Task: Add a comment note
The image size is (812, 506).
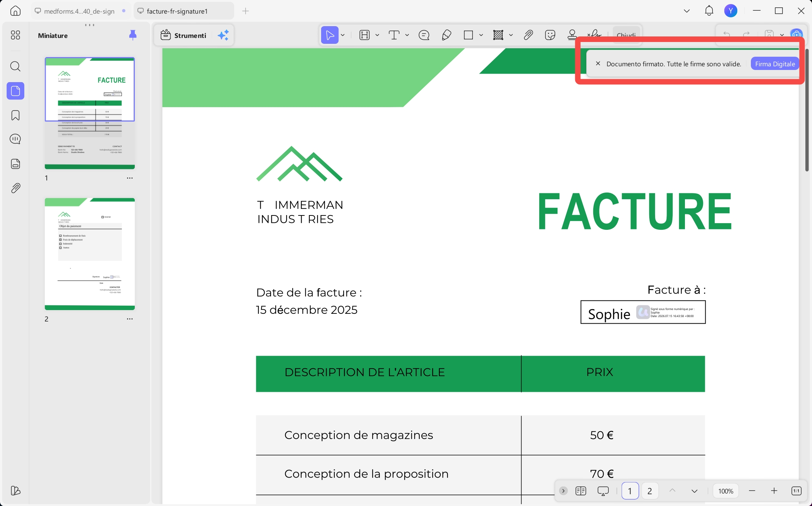Action: click(424, 35)
